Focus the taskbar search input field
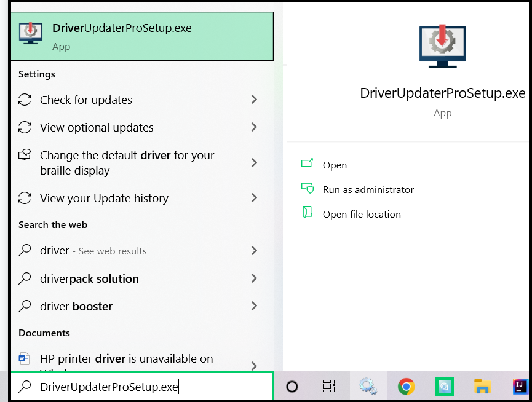 pyautogui.click(x=142, y=387)
